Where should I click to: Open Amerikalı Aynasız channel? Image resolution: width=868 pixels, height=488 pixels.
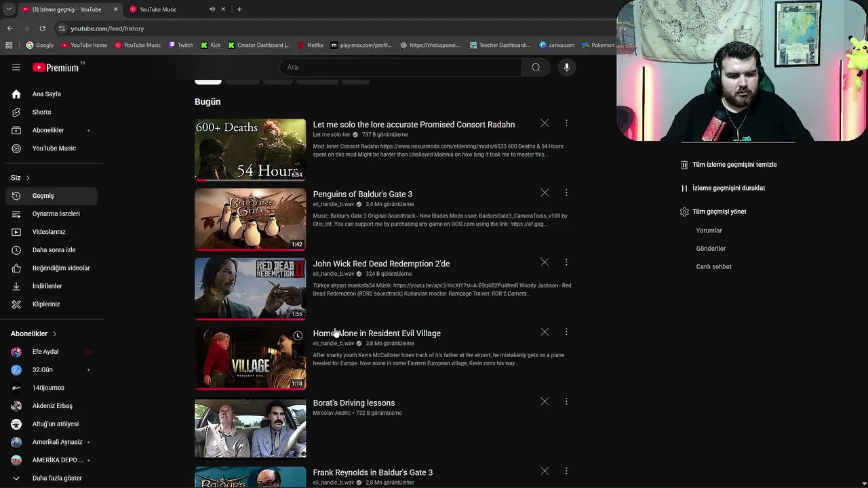tap(52, 442)
